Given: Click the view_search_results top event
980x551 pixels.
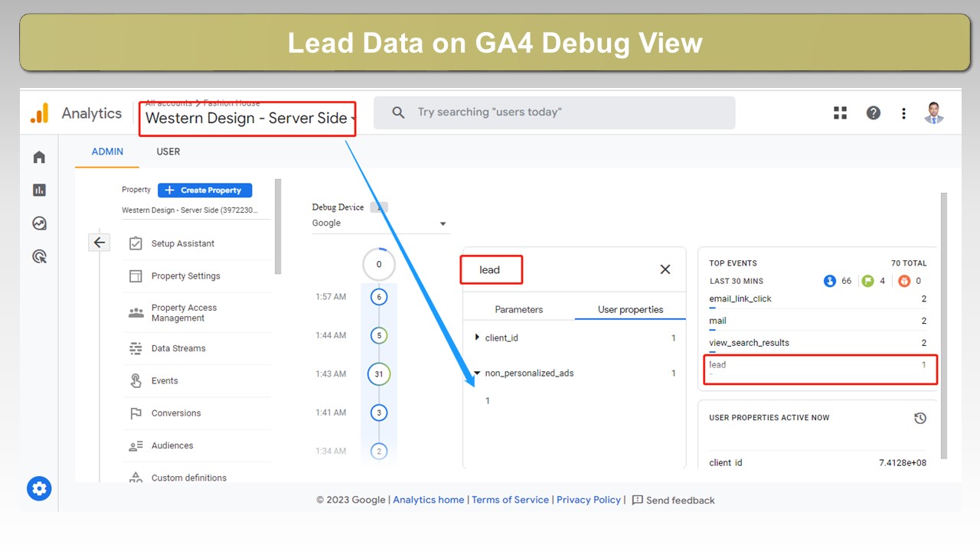Looking at the screenshot, I should [818, 343].
